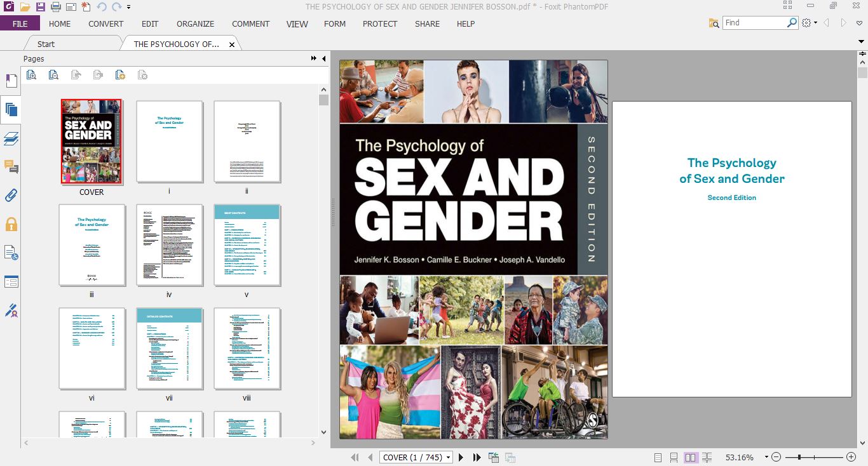This screenshot has width=868, height=466.
Task: Redo the last undone action
Action: click(x=116, y=7)
